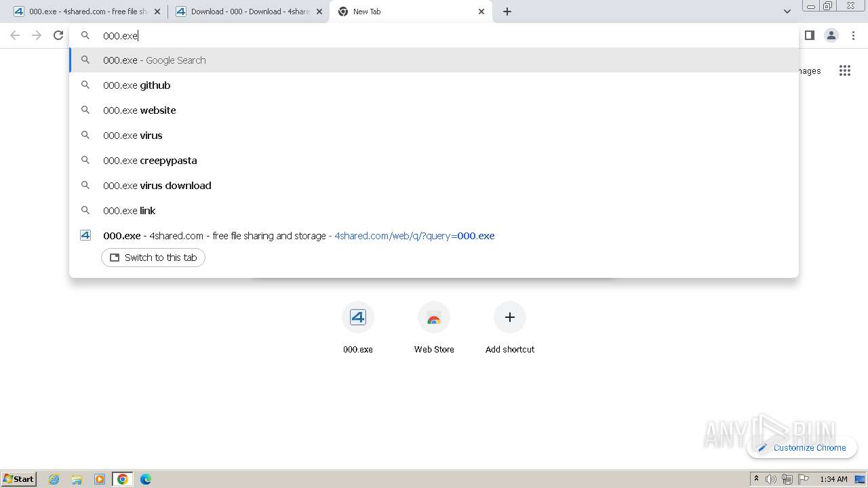Open the 000.exe 4shared shortcut tile
Viewport: 868px width, 488px height.
pyautogui.click(x=358, y=328)
